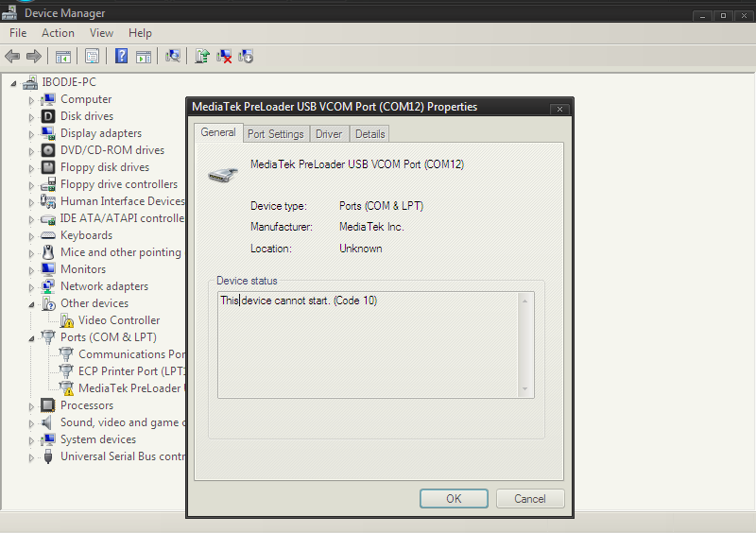Click the Universal Serial Bus controllers icon
This screenshot has width=756, height=533.
48,456
